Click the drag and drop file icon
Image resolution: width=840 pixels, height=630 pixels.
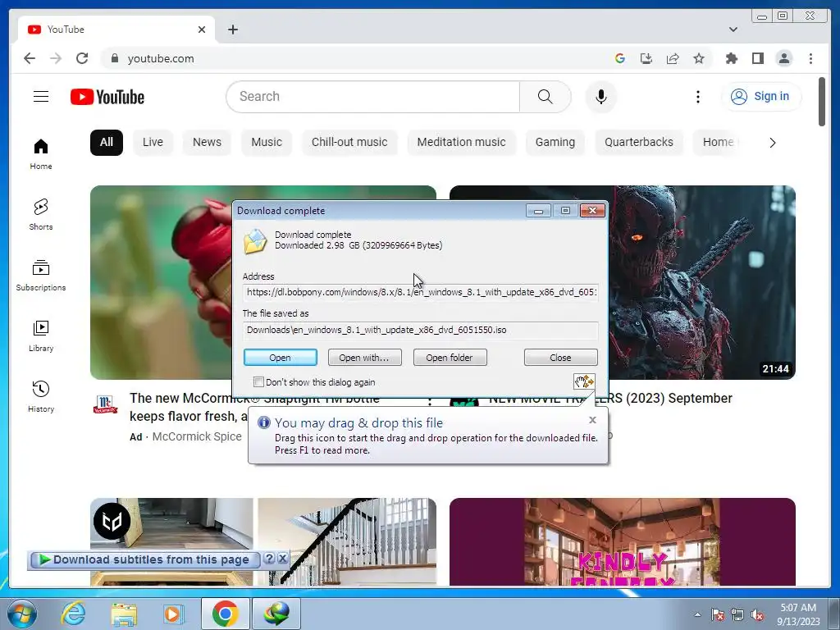pyautogui.click(x=584, y=381)
